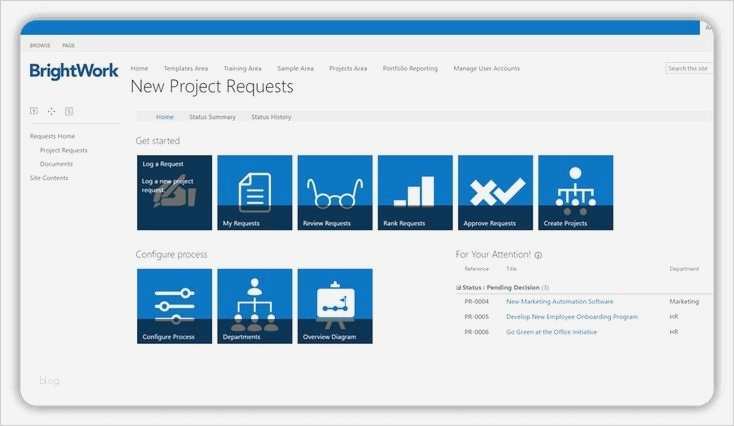Click the info icon beside For Your Attention
Image resolution: width=734 pixels, height=426 pixels.
pos(538,255)
